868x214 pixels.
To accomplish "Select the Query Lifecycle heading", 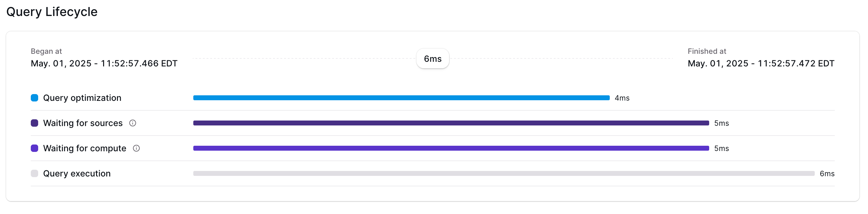I will (x=53, y=12).
